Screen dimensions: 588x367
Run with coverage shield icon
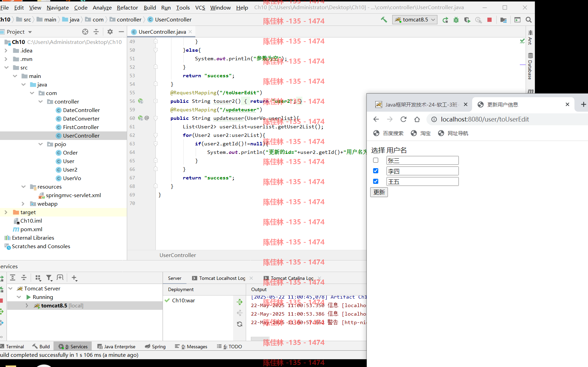(x=467, y=20)
